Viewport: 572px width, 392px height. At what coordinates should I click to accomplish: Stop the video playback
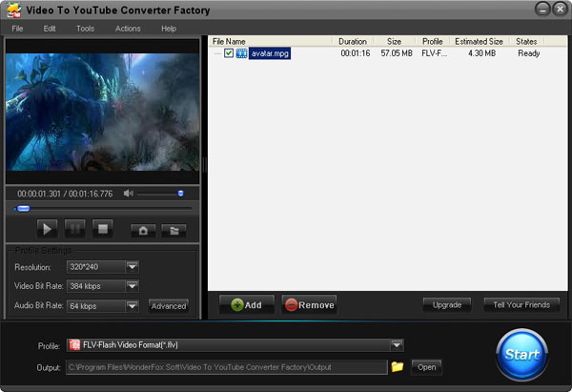104,228
